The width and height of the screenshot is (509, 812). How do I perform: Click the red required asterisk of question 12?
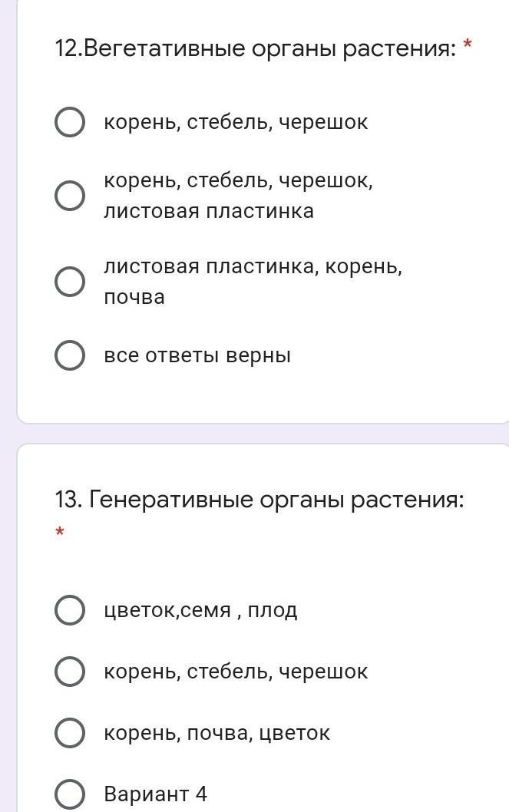coord(468,48)
